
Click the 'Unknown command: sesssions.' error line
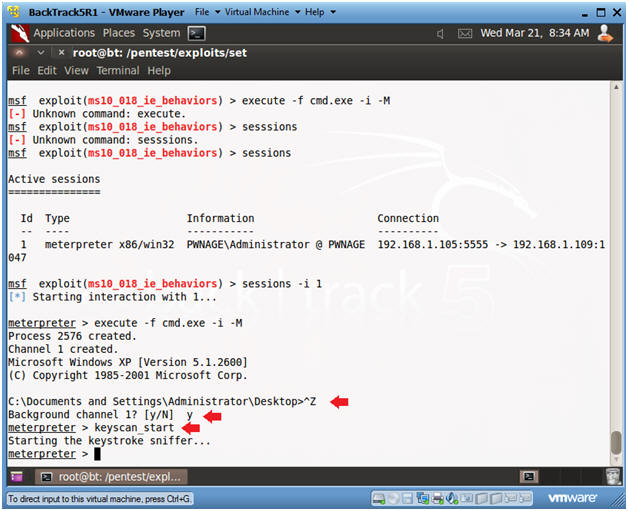pyautogui.click(x=115, y=140)
